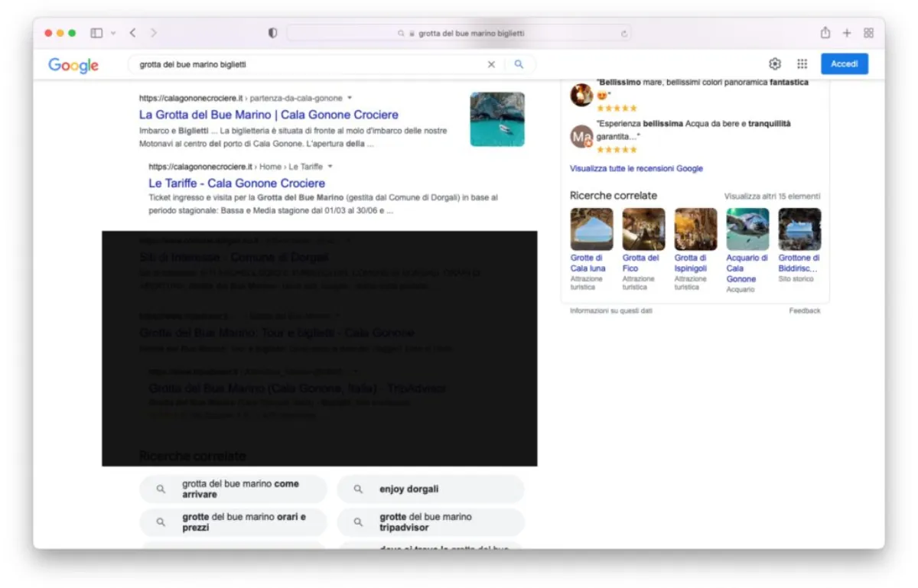The height and width of the screenshot is (588, 918).
Task: Open Grotta di Ispinigoli thumbnail
Action: click(696, 229)
